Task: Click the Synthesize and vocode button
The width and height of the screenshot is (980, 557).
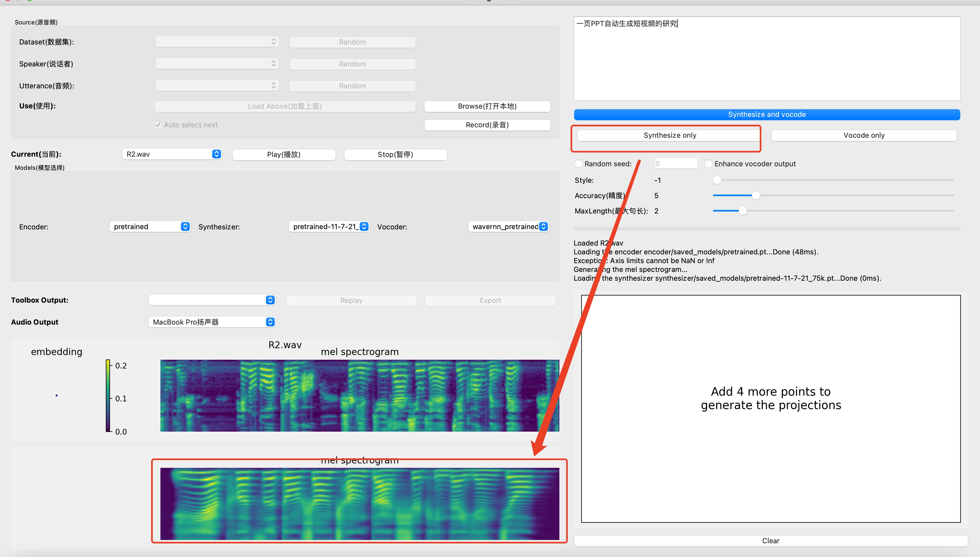Action: click(767, 114)
